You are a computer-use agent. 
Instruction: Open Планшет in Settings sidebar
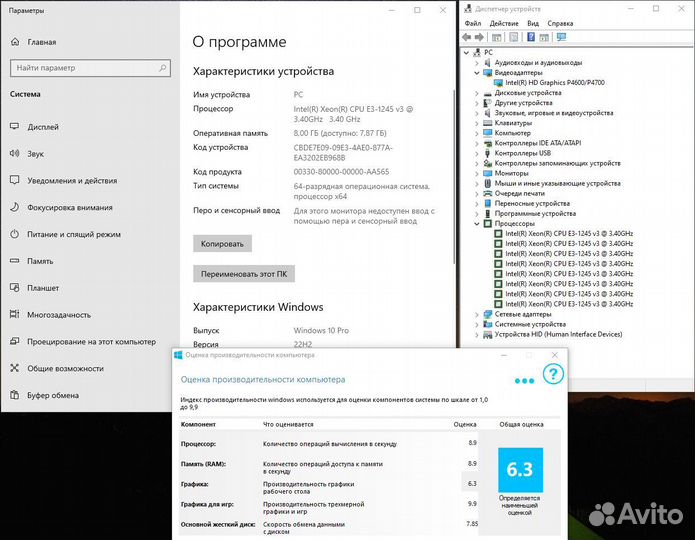click(x=43, y=288)
